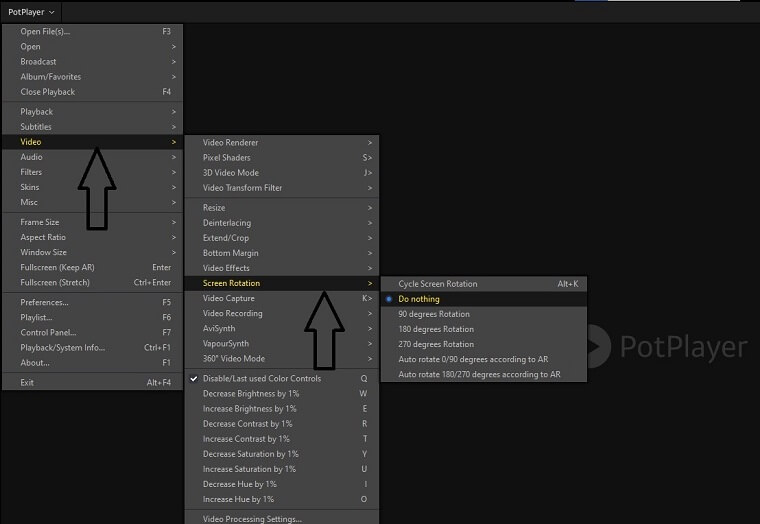This screenshot has height=524, width=760.
Task: Open Video Processing Settings...
Action: click(x=282, y=518)
